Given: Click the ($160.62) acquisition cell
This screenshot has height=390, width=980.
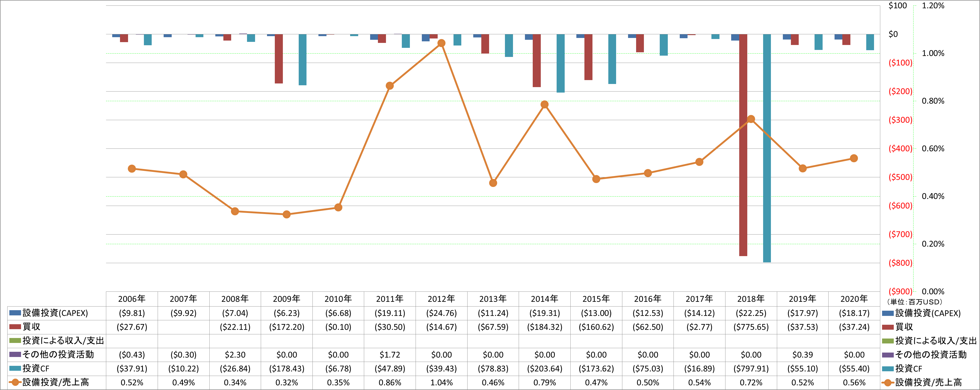Looking at the screenshot, I should [x=596, y=327].
